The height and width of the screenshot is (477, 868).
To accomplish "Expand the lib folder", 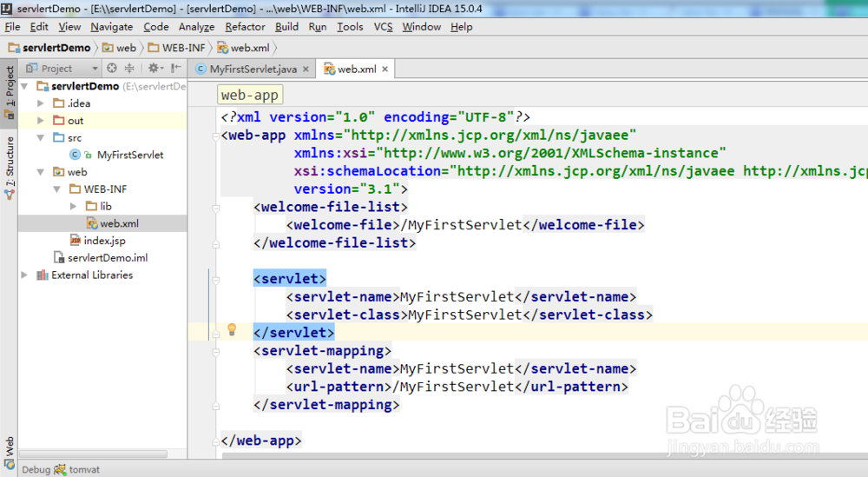I will (73, 206).
